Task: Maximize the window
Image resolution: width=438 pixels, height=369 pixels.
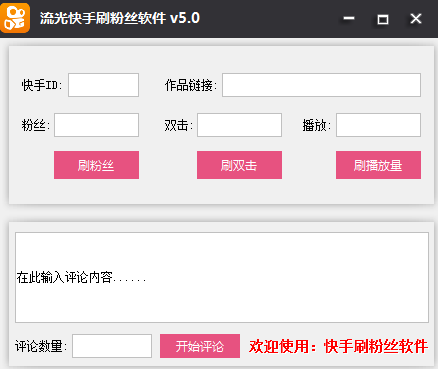Action: [382, 19]
